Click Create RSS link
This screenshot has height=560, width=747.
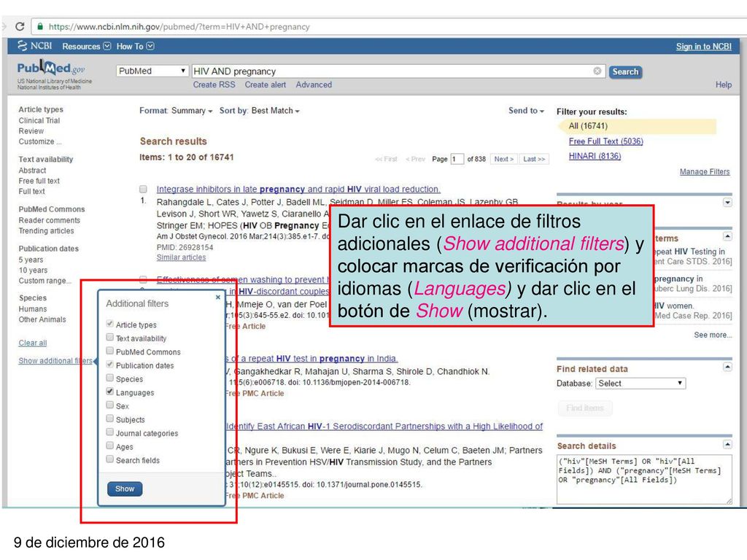pyautogui.click(x=214, y=85)
